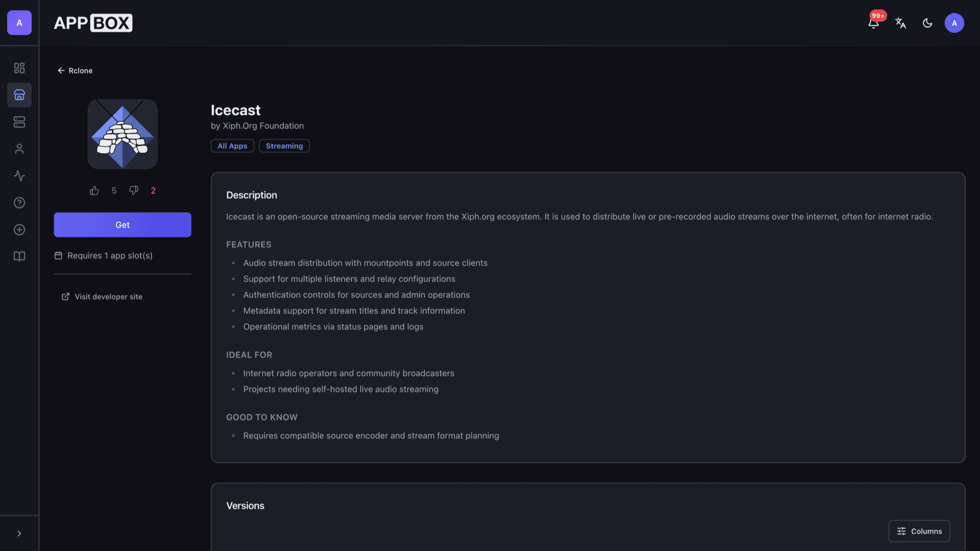Screen dimensions: 980x551
Task: Click the GOOD TO KNOW section label
Action: (x=262, y=417)
